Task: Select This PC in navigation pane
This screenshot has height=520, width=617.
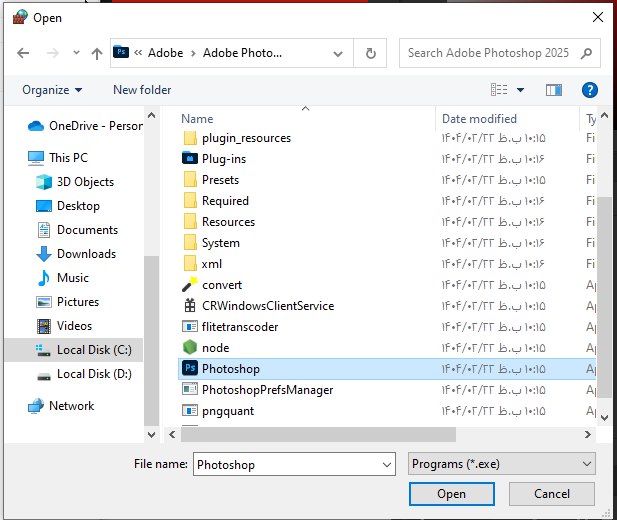Action: click(58, 158)
